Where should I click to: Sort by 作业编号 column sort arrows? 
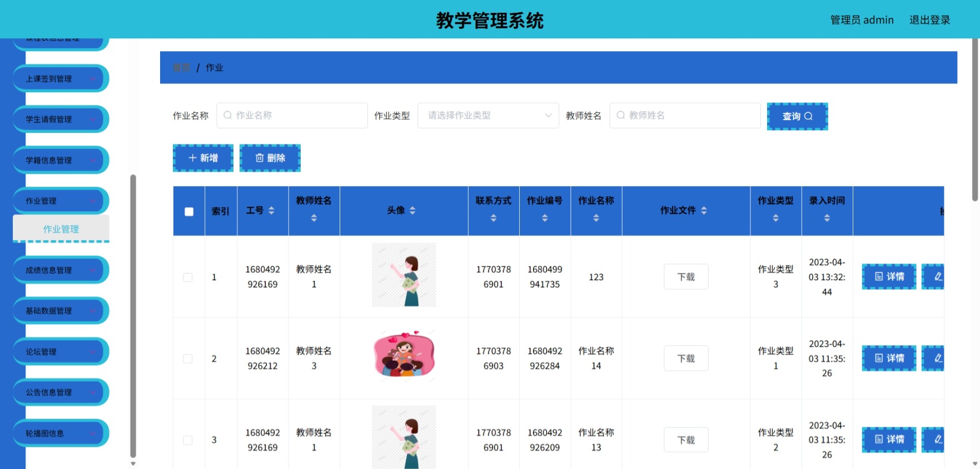[x=545, y=218]
